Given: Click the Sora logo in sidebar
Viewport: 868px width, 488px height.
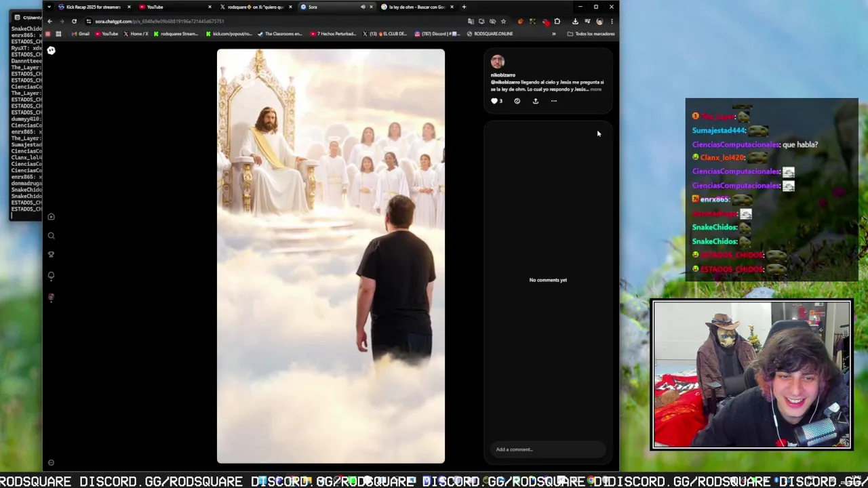Looking at the screenshot, I should (x=51, y=50).
